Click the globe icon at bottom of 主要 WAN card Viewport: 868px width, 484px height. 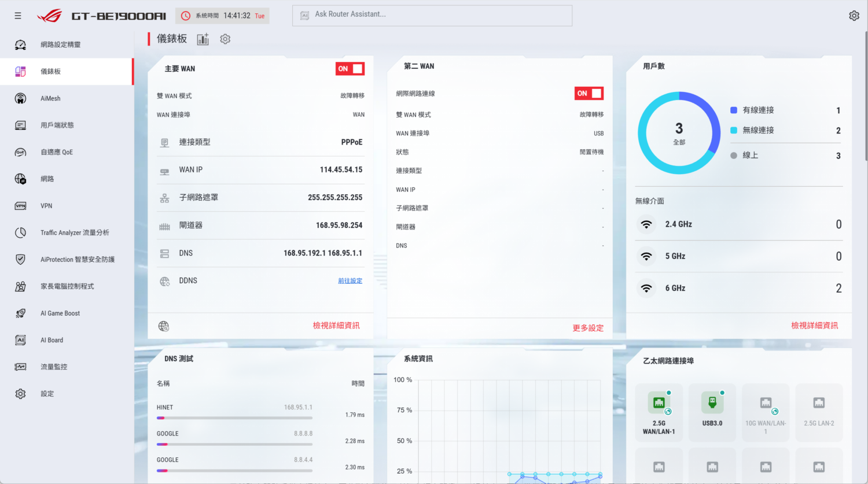point(164,326)
